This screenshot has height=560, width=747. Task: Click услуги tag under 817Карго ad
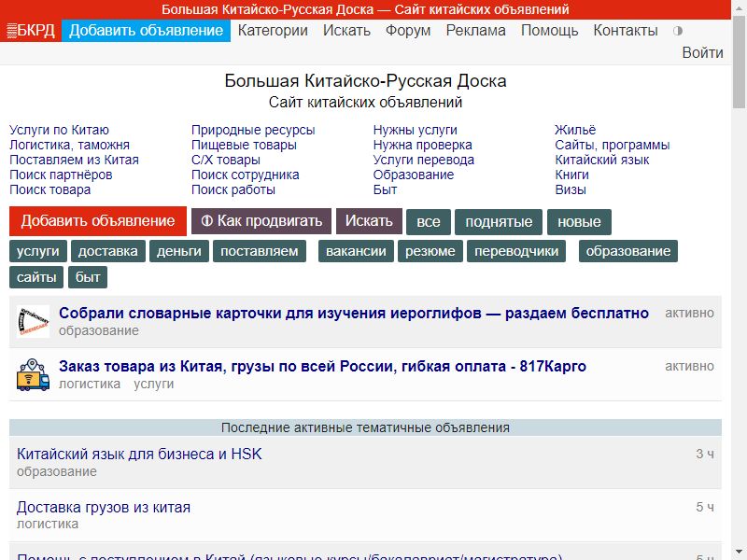coord(153,384)
